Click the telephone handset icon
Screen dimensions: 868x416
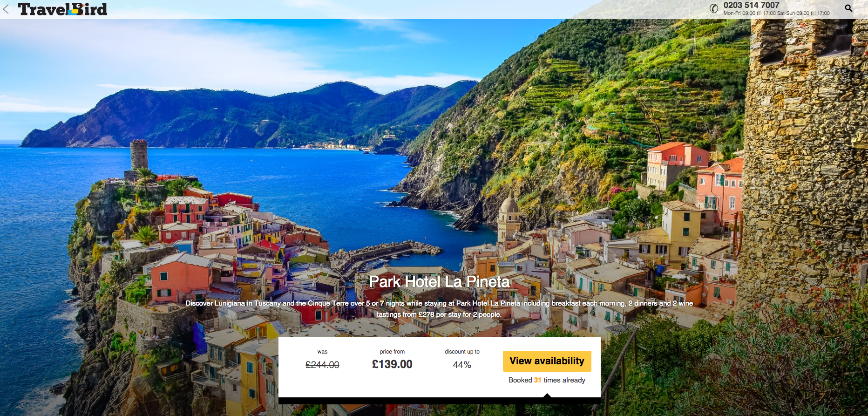(x=714, y=8)
